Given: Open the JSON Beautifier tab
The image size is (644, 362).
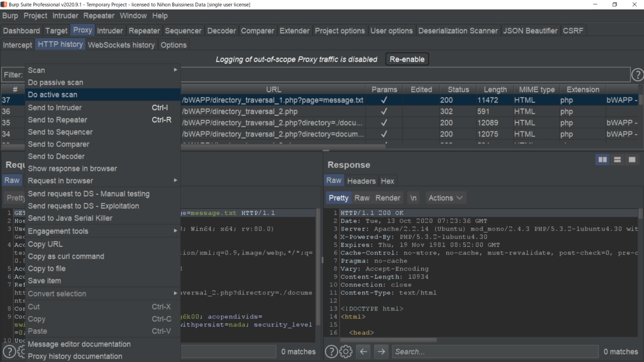Looking at the screenshot, I should coord(530,31).
